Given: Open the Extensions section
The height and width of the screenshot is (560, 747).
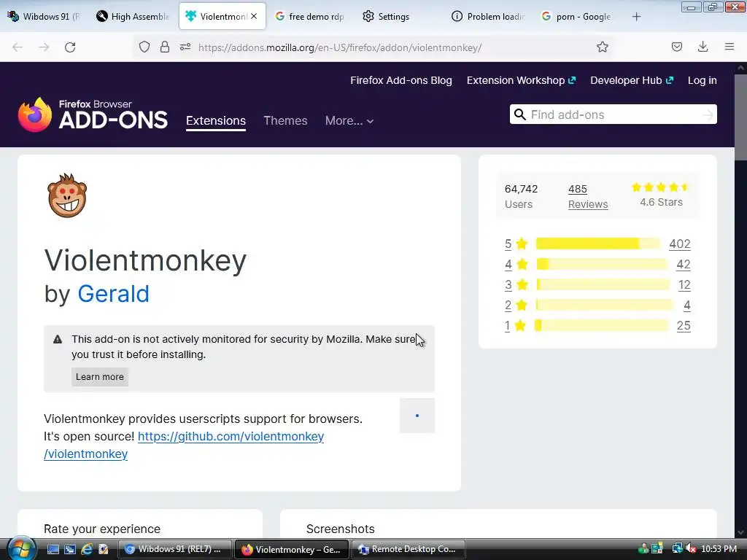Looking at the screenshot, I should click(216, 120).
